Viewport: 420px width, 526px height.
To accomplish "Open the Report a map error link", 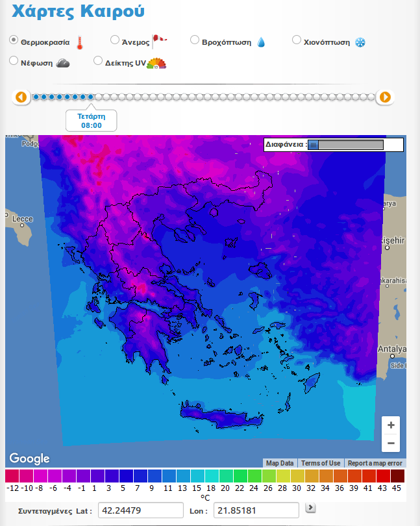I will pos(375,463).
